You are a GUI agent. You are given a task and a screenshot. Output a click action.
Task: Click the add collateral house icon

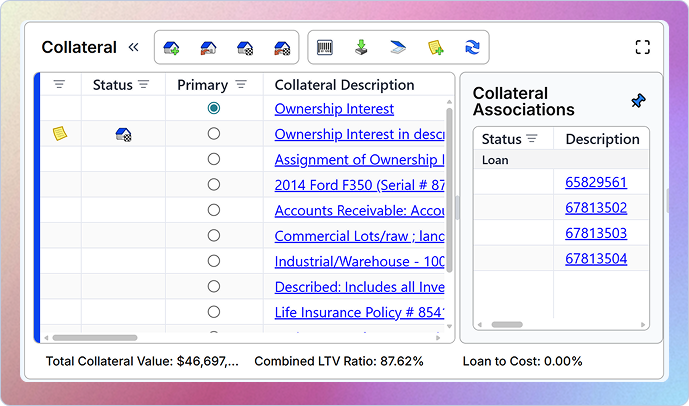(x=171, y=47)
